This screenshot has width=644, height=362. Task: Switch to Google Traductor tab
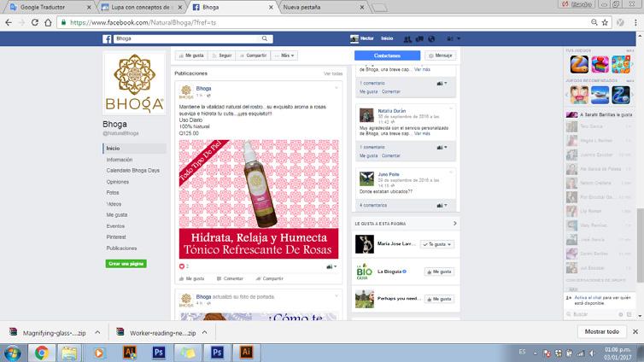click(x=49, y=8)
